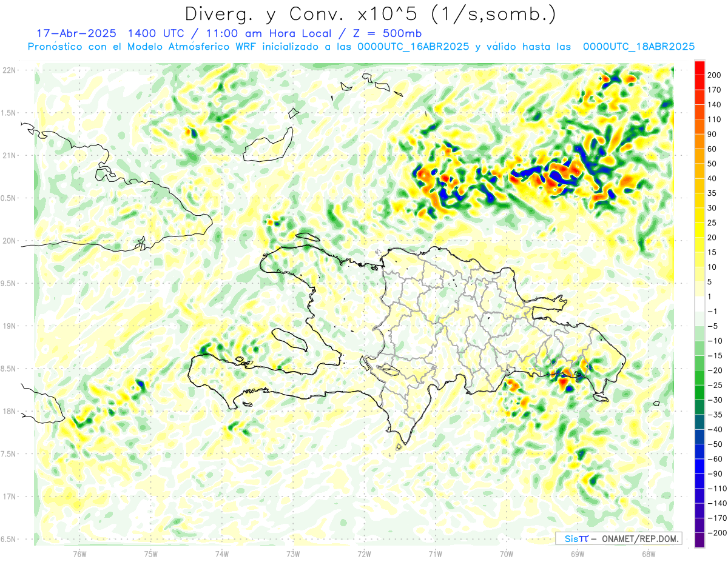Click the 60 value on the color scale
The image size is (728, 562).
[712, 149]
